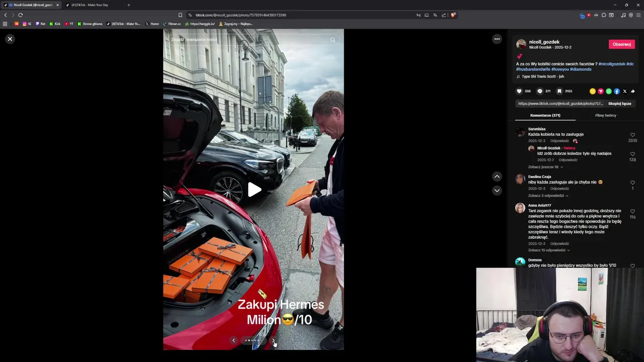
Task: Click the address bar URL
Action: click(240, 15)
